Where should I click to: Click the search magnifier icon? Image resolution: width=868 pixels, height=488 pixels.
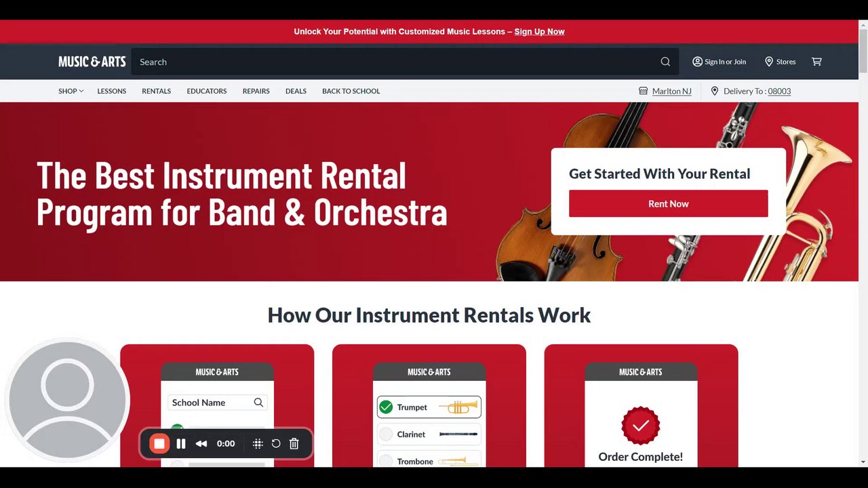[665, 62]
